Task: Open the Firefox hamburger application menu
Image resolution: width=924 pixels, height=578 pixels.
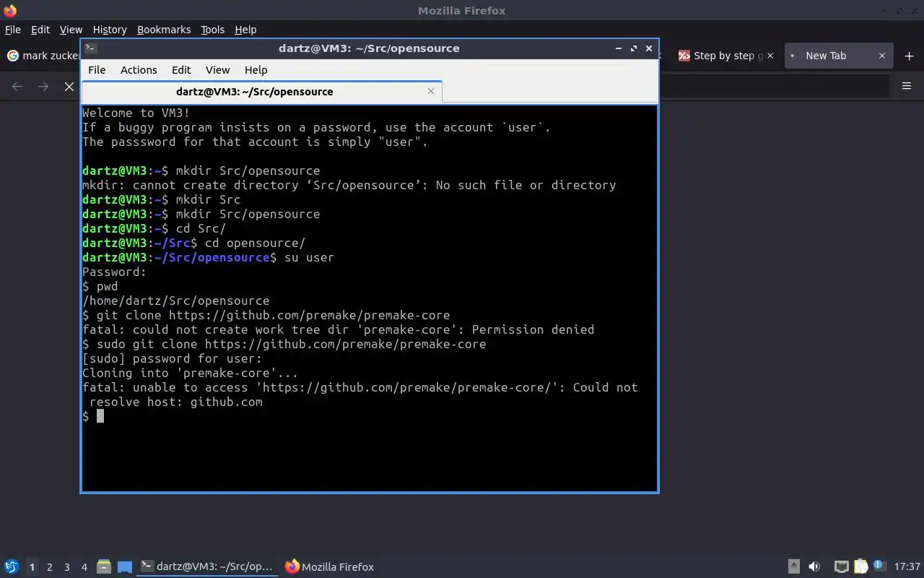Action: point(907,86)
